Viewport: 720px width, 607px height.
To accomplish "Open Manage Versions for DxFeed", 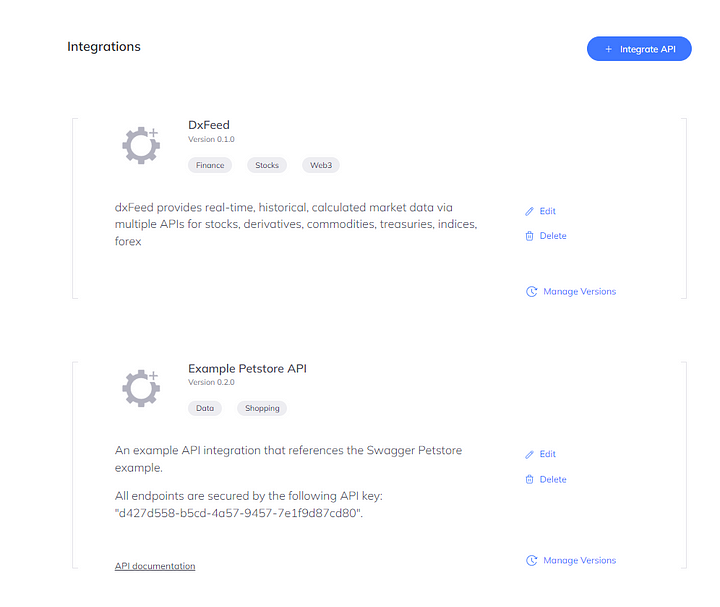I will tap(579, 292).
